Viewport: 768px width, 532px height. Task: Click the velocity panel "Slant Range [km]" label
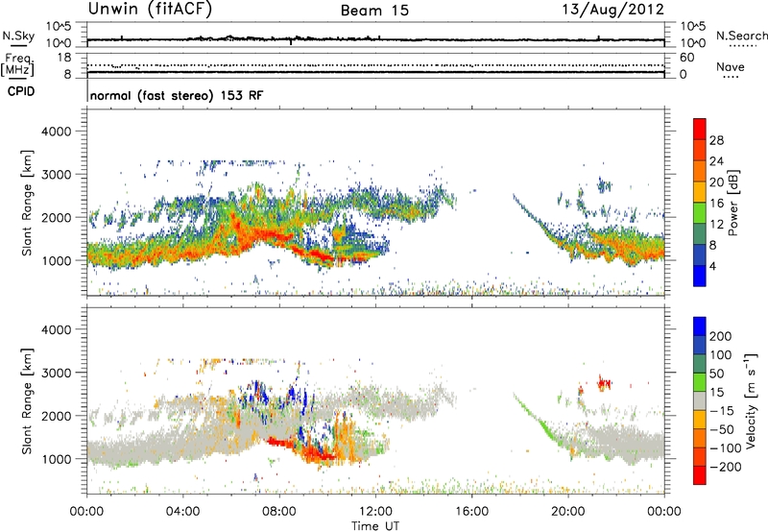tap(27, 401)
